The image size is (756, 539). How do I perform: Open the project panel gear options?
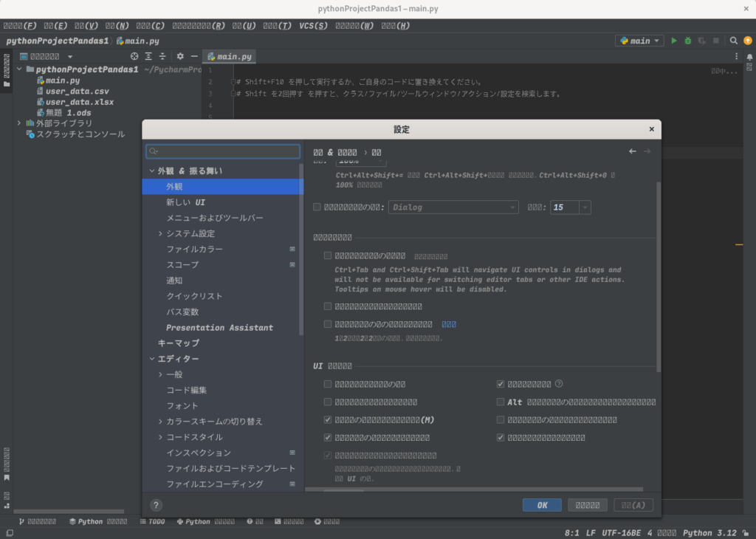(x=180, y=56)
